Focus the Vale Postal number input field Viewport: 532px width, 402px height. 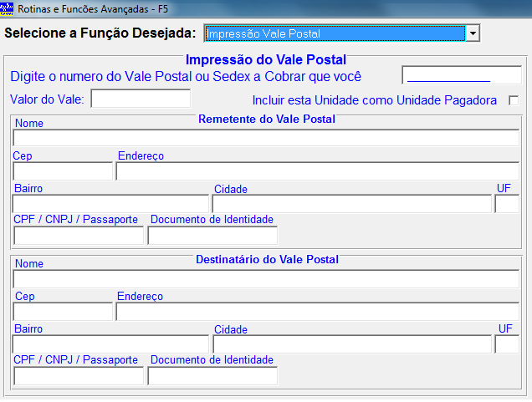(x=462, y=75)
